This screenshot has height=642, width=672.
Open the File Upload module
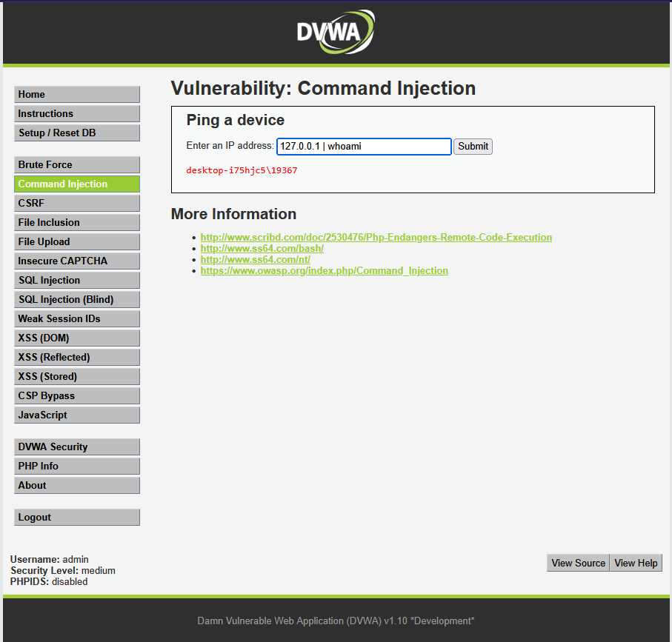[77, 241]
